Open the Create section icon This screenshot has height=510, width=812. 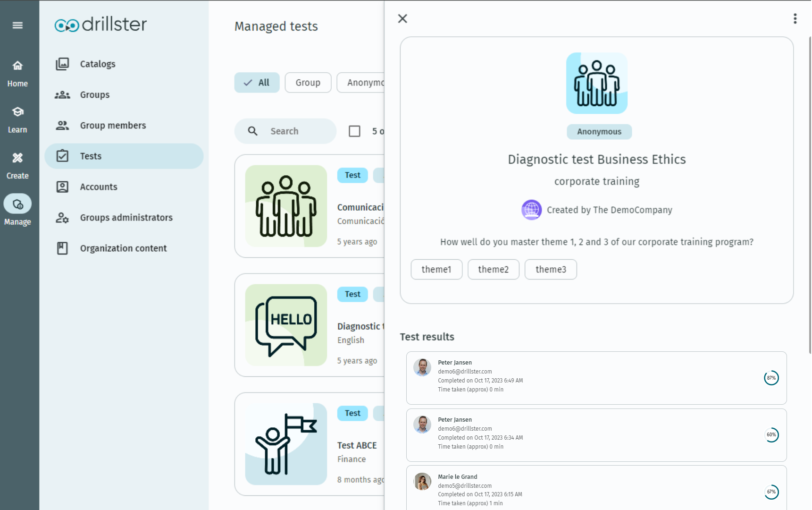17,158
